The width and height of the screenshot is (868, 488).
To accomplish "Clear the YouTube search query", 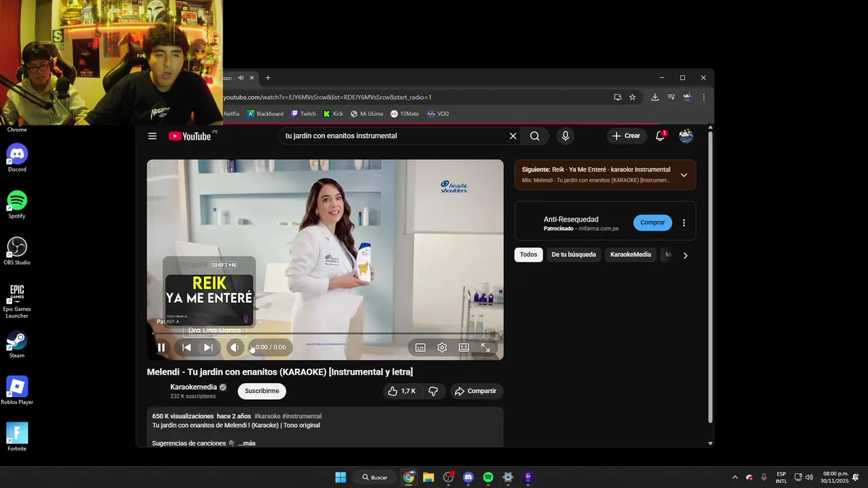I will coord(513,136).
